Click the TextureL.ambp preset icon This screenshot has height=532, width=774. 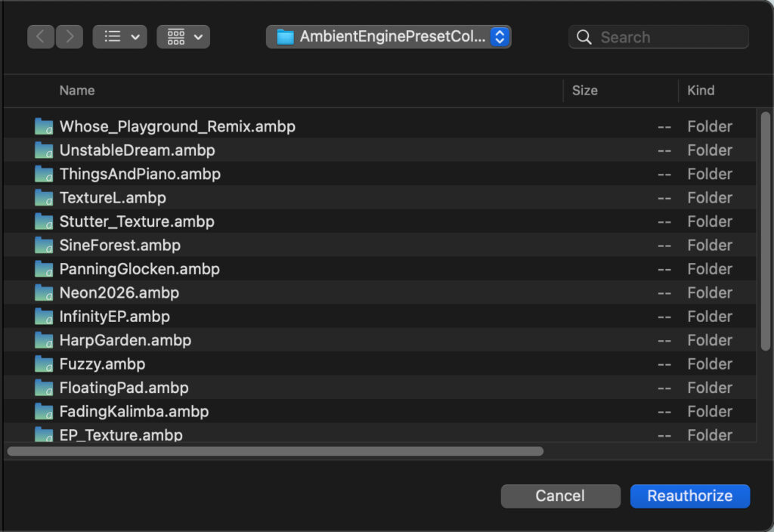point(44,198)
